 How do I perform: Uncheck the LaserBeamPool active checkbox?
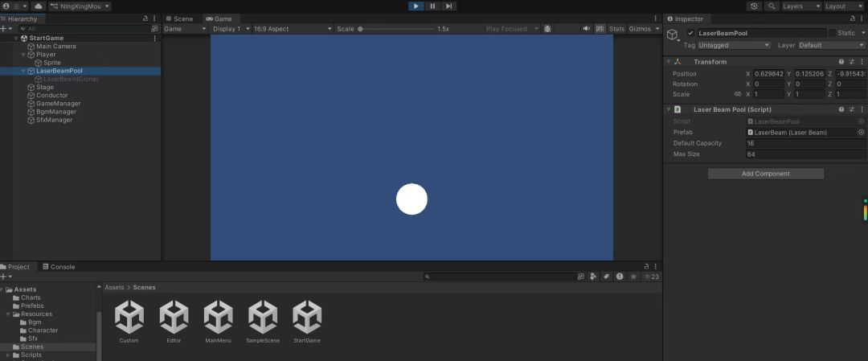pyautogui.click(x=690, y=33)
